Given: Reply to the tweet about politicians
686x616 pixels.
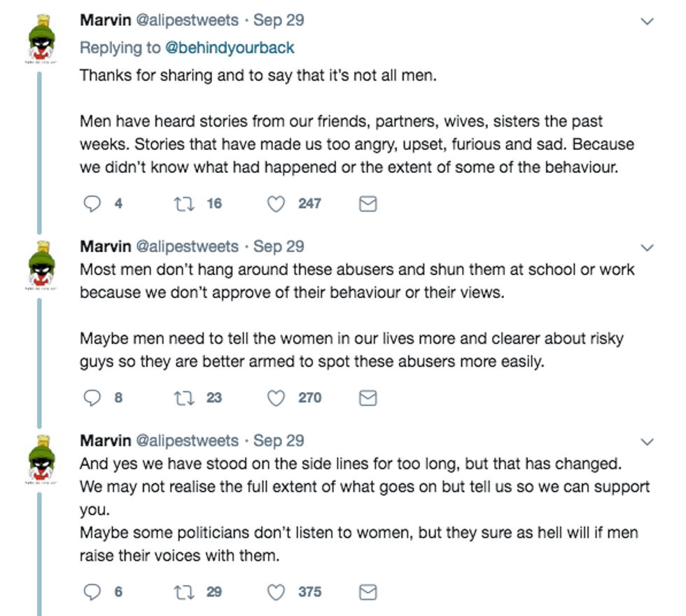Looking at the screenshot, I should pyautogui.click(x=92, y=591).
